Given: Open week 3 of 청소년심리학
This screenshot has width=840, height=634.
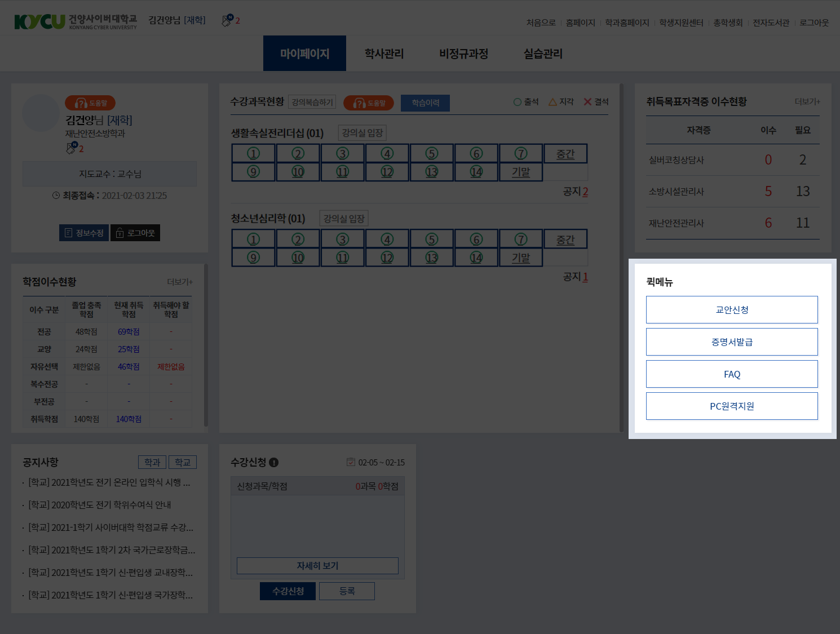Looking at the screenshot, I should (343, 239).
